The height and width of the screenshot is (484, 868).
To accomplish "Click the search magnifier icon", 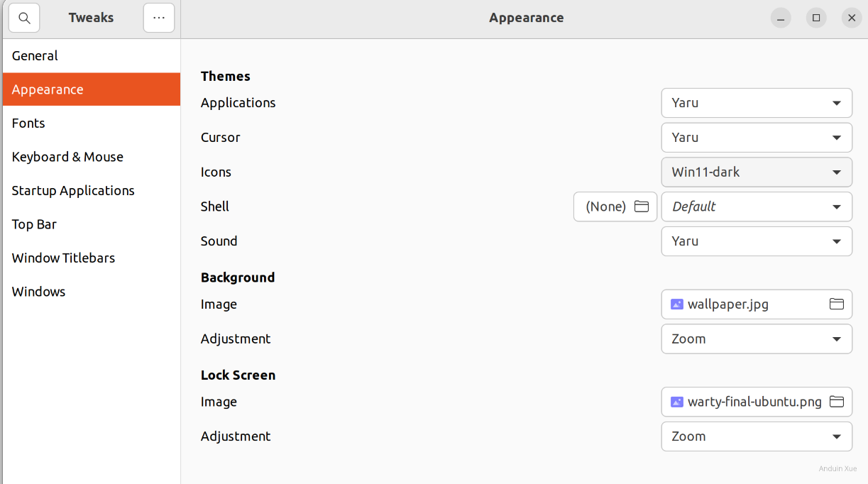I will (x=24, y=18).
